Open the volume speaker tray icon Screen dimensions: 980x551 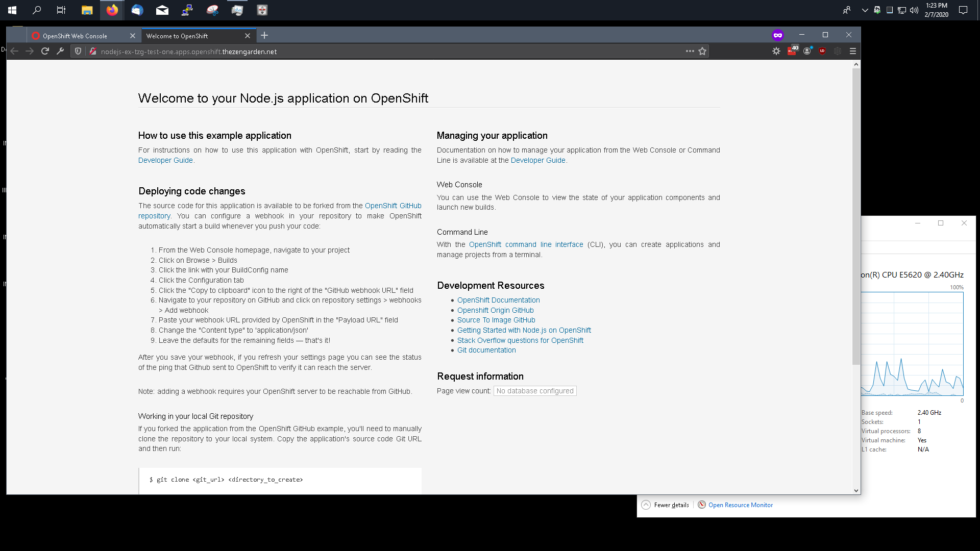[914, 10]
